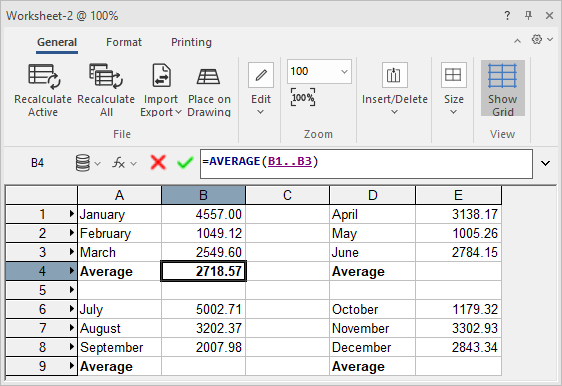Open the zoom percentage combo box
The image size is (562, 386).
click(x=319, y=71)
